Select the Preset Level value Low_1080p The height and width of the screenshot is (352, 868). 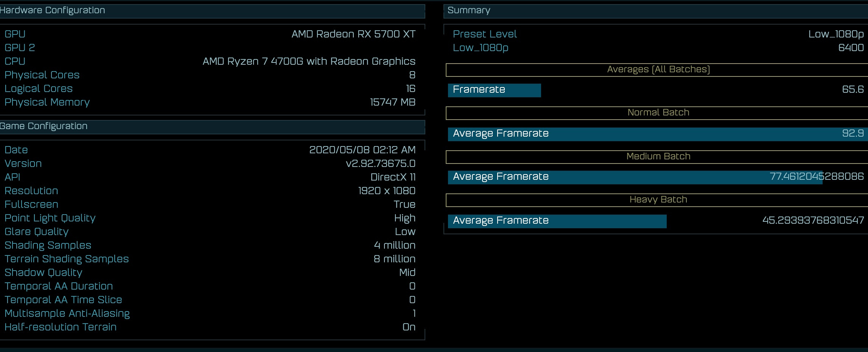(x=836, y=34)
